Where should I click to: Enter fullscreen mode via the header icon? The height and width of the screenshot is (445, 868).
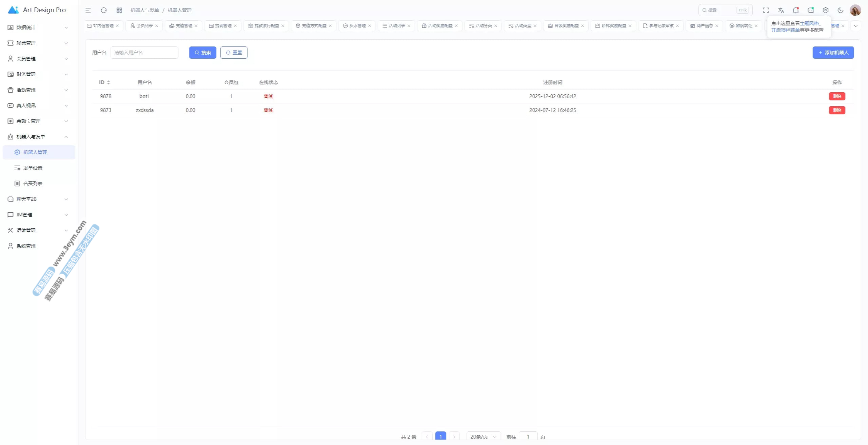(766, 10)
